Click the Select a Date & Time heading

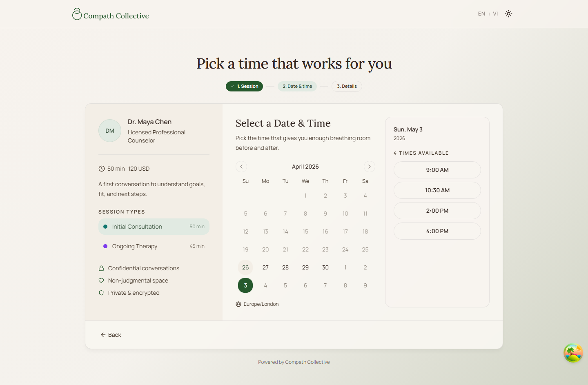(283, 123)
